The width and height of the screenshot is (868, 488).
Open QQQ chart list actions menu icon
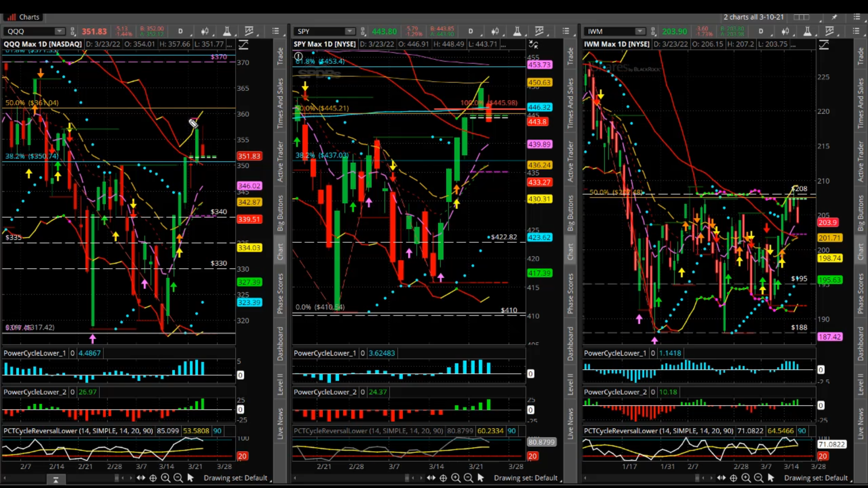coord(276,31)
